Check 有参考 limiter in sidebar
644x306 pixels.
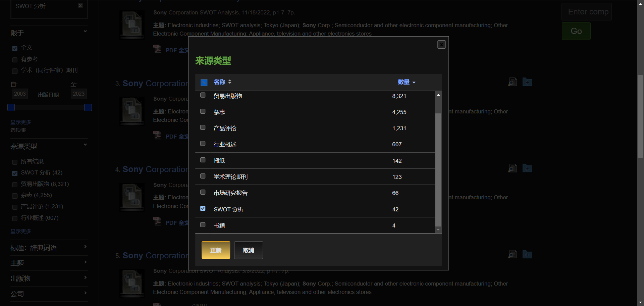pyautogui.click(x=15, y=60)
